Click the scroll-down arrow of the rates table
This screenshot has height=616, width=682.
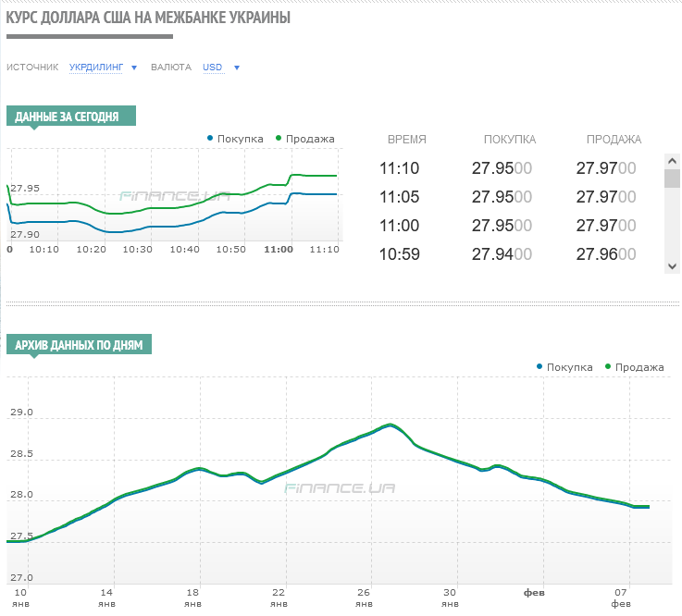673,266
